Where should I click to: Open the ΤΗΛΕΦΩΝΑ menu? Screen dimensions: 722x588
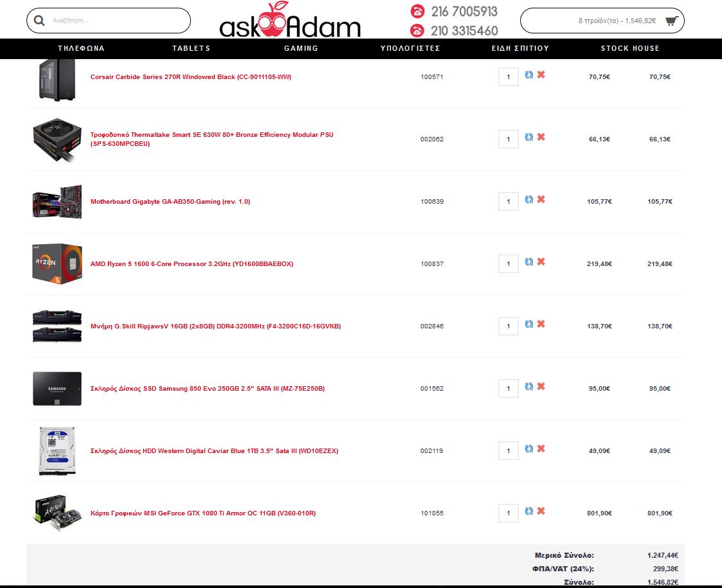pos(81,48)
